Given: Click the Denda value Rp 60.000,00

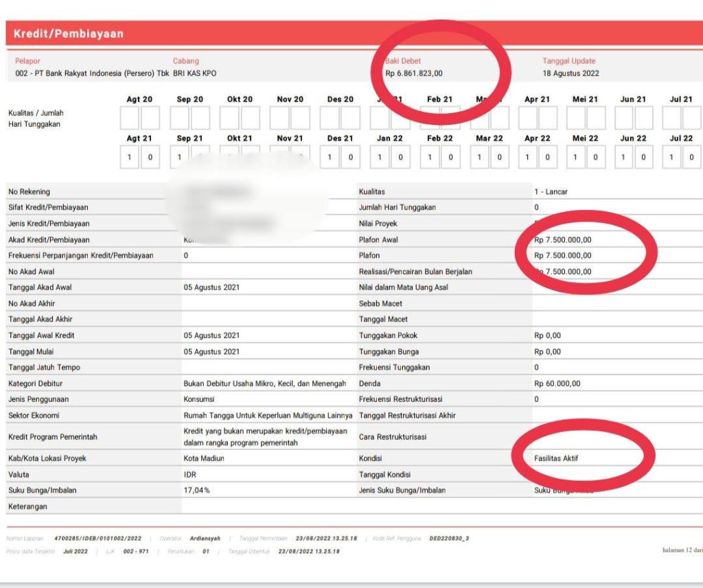Looking at the screenshot, I should coord(557,384).
